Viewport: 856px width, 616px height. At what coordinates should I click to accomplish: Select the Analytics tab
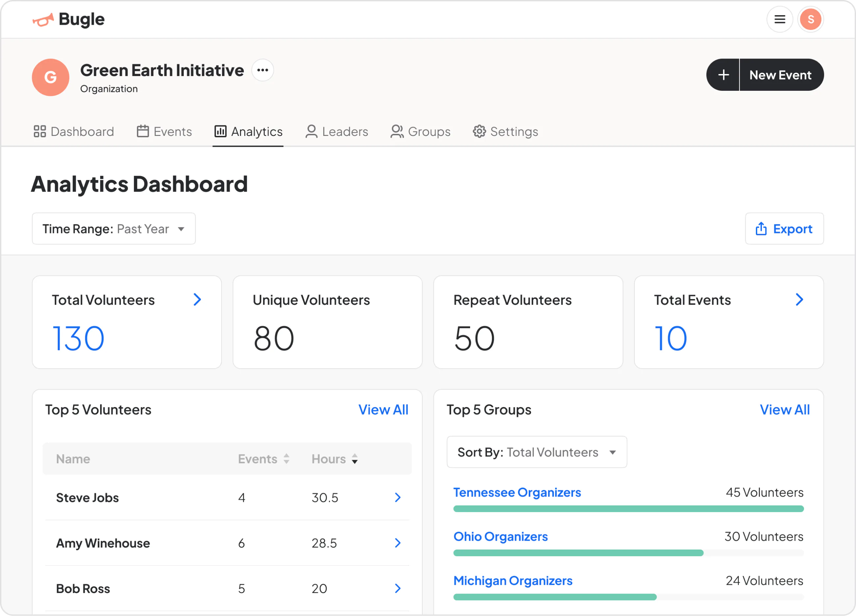pyautogui.click(x=248, y=132)
